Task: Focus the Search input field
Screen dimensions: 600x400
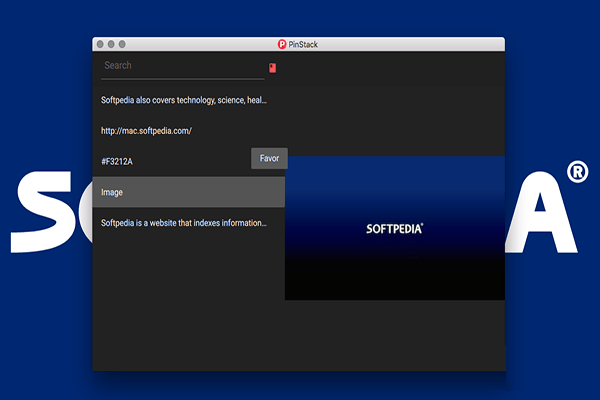Action: pyautogui.click(x=180, y=66)
